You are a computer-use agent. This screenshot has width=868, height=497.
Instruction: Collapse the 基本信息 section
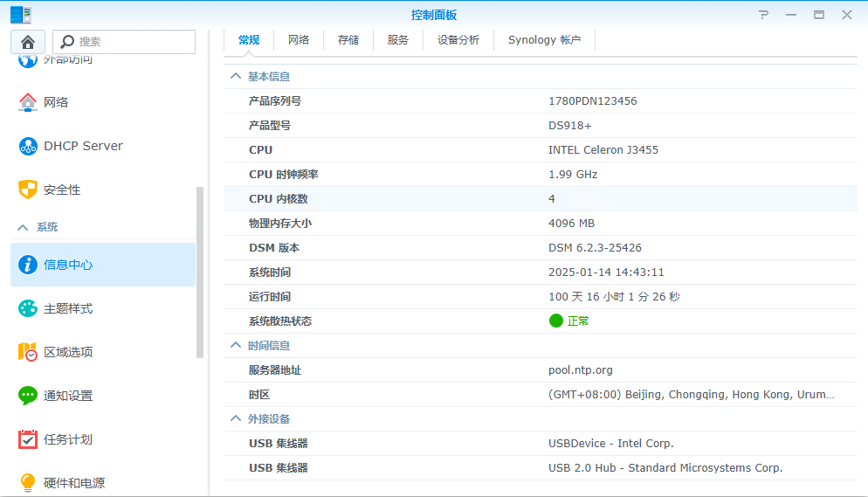tap(236, 76)
